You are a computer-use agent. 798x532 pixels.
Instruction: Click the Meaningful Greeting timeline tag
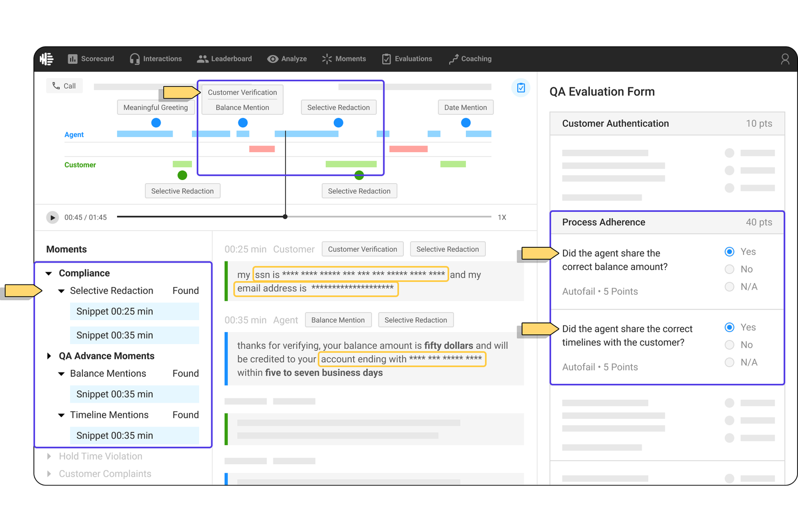(155, 107)
